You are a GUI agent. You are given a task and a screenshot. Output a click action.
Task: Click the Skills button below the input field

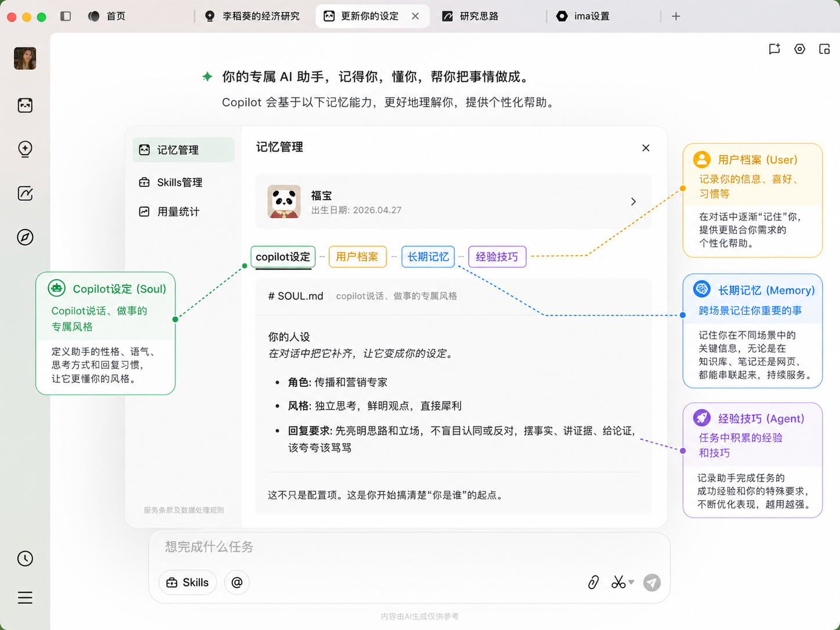pyautogui.click(x=187, y=582)
